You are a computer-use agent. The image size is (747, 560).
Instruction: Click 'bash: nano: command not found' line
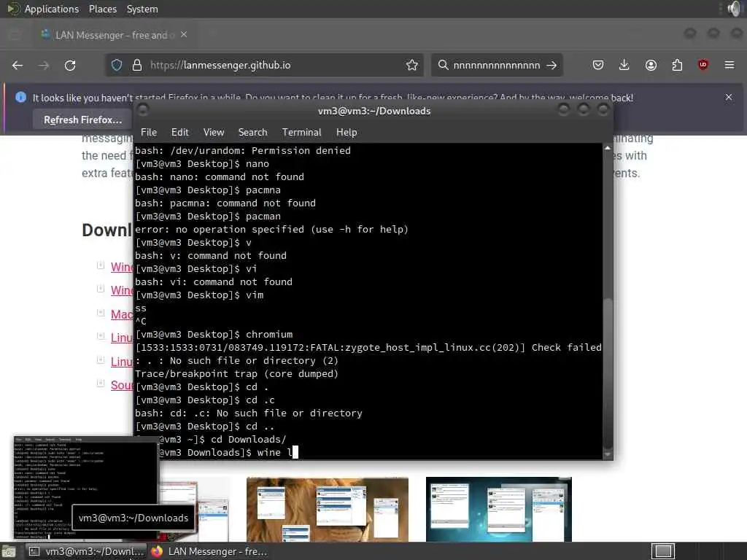coord(220,176)
